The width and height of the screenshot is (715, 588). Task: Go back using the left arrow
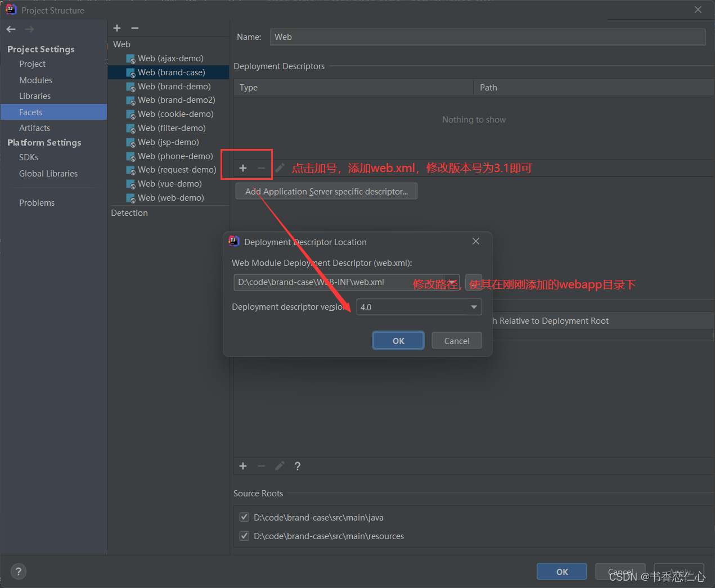pos(11,29)
